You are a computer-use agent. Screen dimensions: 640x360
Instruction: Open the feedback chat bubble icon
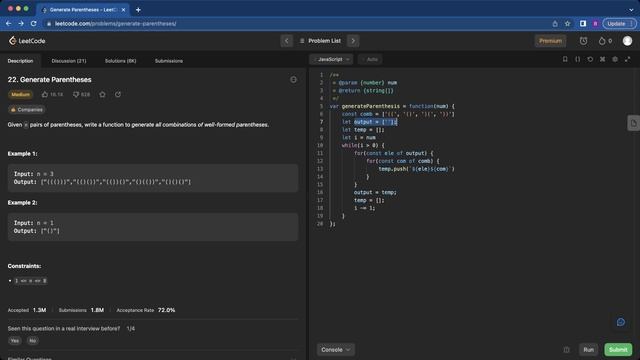(621, 322)
